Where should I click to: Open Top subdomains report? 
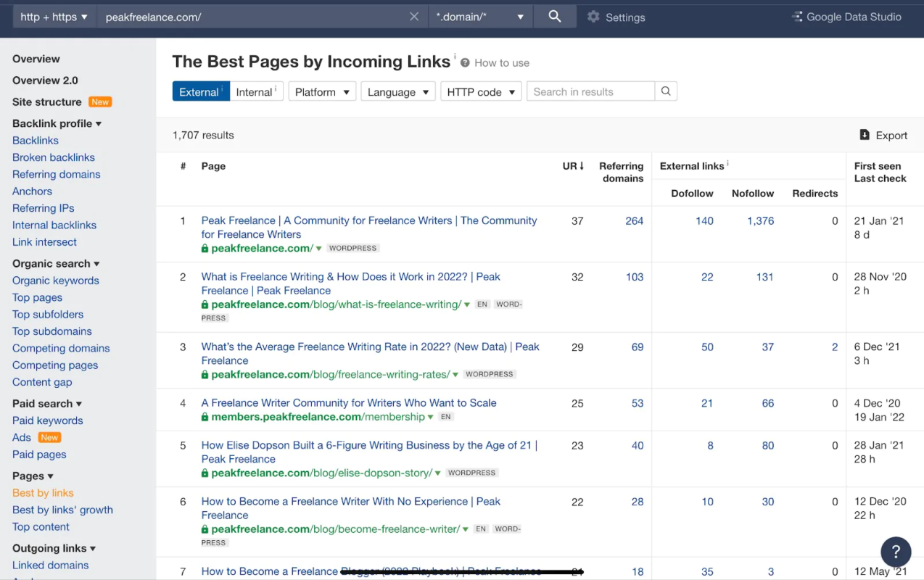pos(52,331)
